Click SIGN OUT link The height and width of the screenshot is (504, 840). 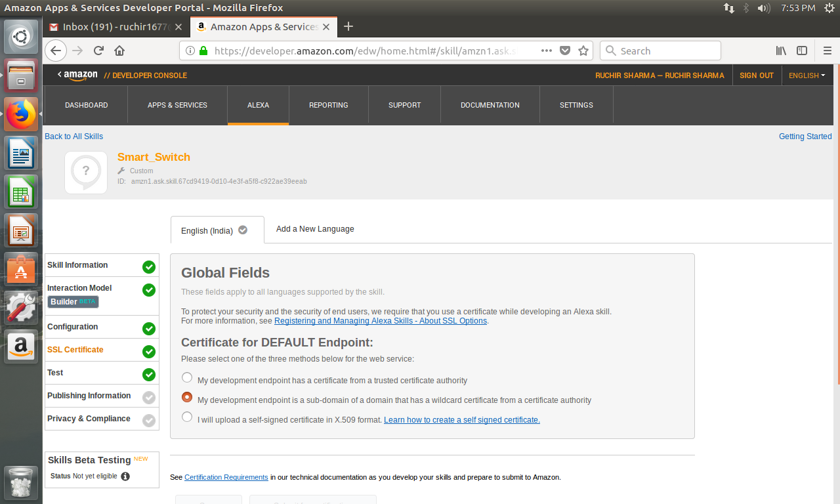pos(757,75)
